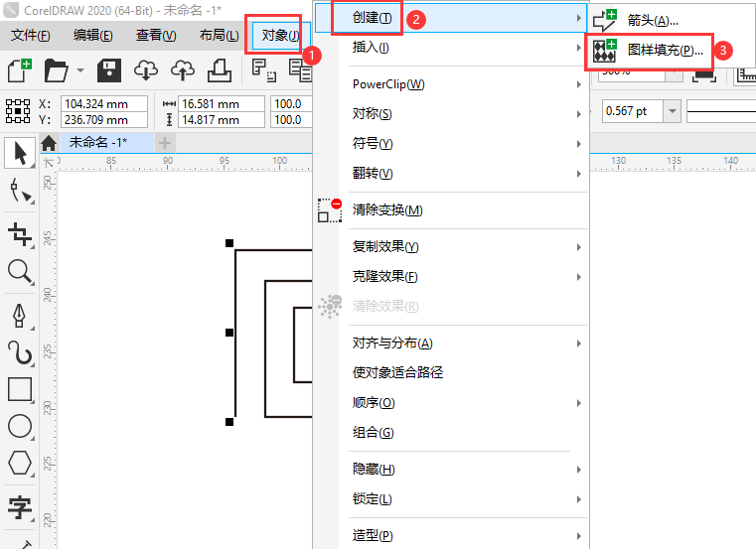Select the Polygon tool
The width and height of the screenshot is (756, 549).
click(x=19, y=463)
